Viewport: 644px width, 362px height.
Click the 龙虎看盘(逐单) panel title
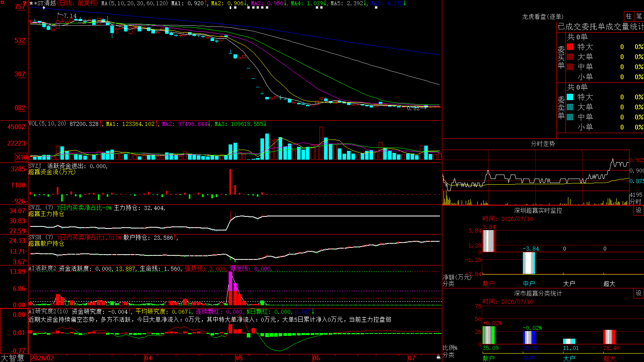tap(543, 16)
